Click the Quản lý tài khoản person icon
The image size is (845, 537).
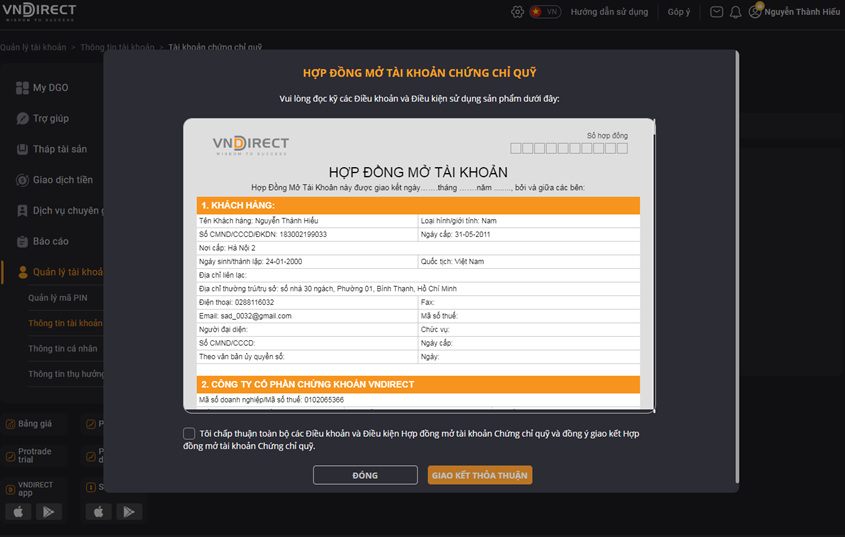[22, 272]
